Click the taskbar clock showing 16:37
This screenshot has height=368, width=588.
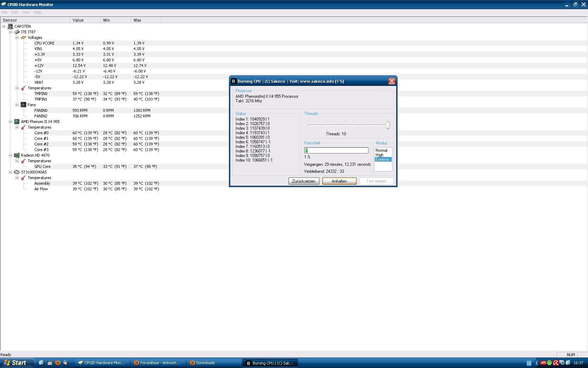(578, 363)
